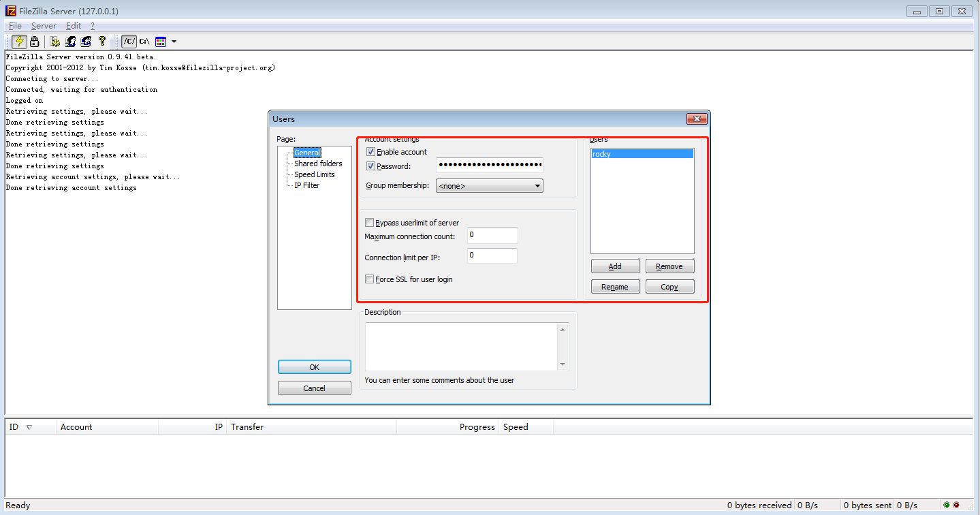Click the lock server padlock icon
Viewport: 980px width, 515px height.
coord(33,42)
